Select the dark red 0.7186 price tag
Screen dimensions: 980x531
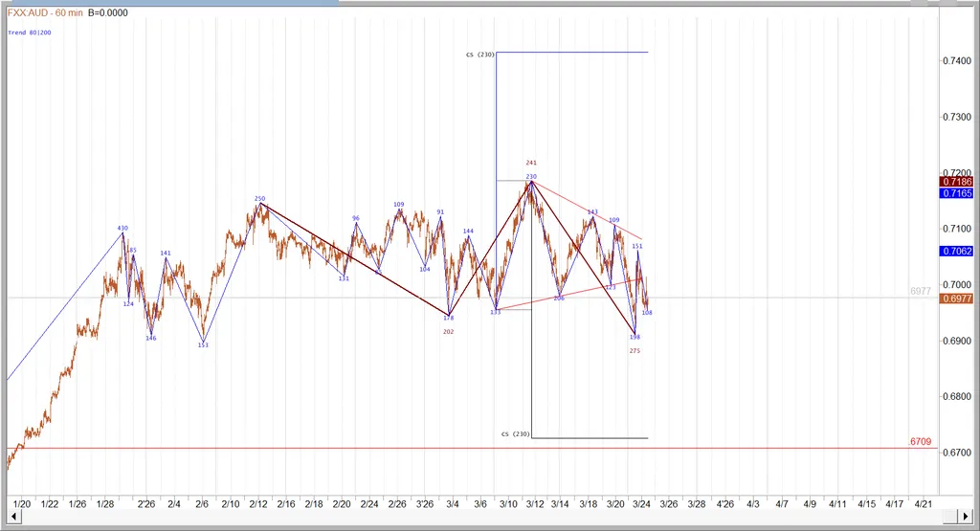957,182
